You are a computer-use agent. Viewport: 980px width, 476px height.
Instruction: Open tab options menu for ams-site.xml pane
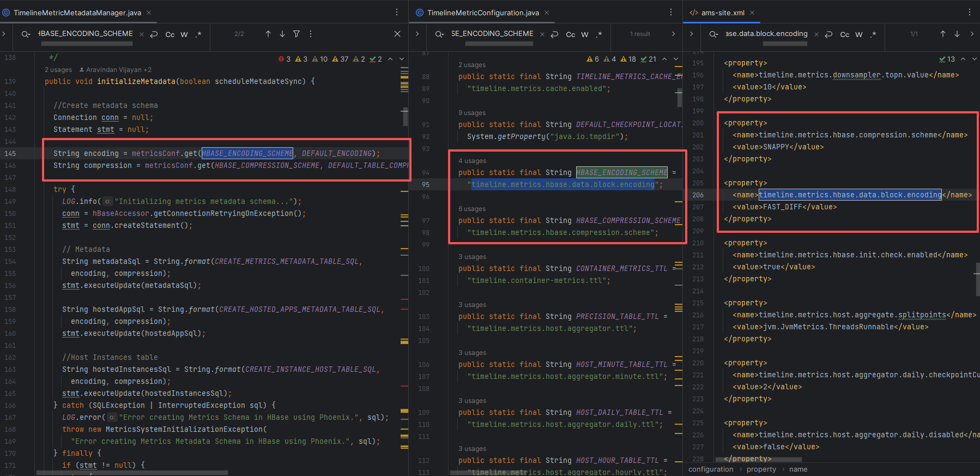click(970, 12)
